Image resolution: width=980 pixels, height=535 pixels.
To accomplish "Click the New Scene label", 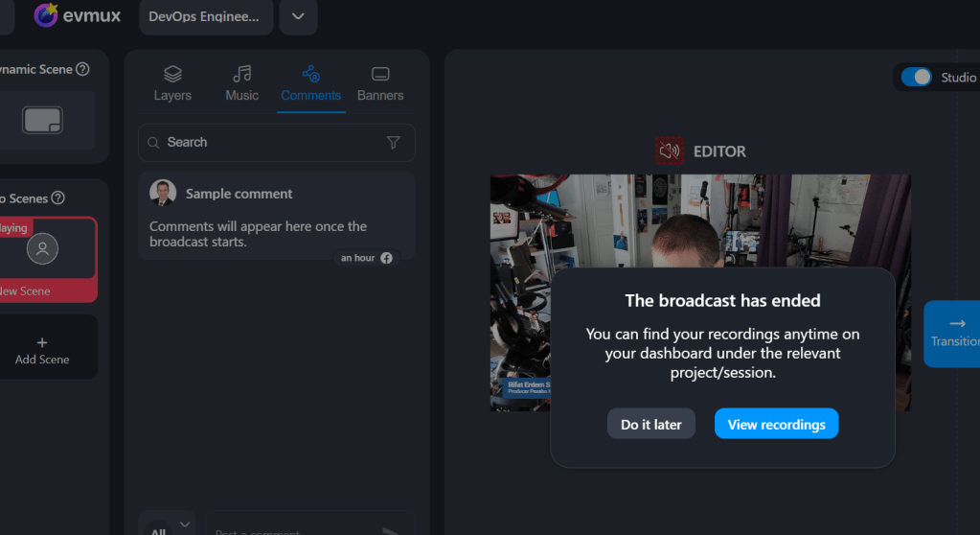I will pyautogui.click(x=25, y=291).
